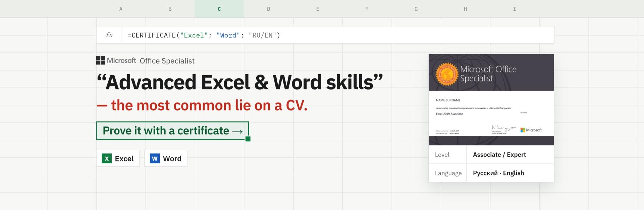The image size is (644, 210).
Task: Click the green fill handle square
Action: 248,139
